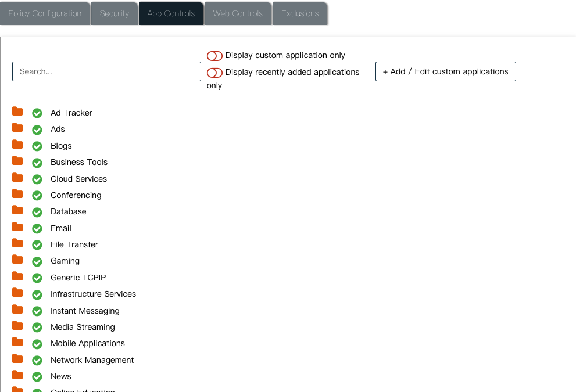Expand the Business Tools category folder
The width and height of the screenshot is (576, 392).
(17, 161)
